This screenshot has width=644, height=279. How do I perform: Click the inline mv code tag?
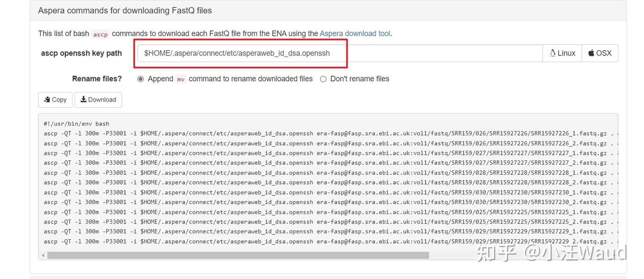point(181,79)
